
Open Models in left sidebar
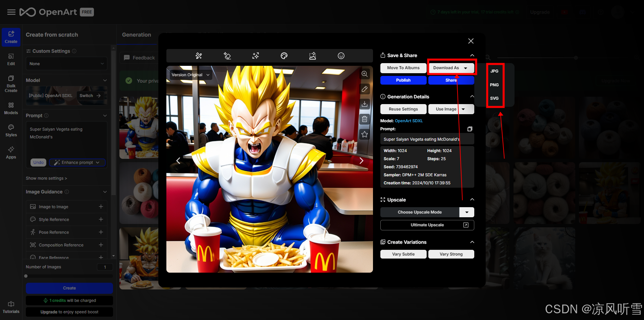pyautogui.click(x=11, y=108)
